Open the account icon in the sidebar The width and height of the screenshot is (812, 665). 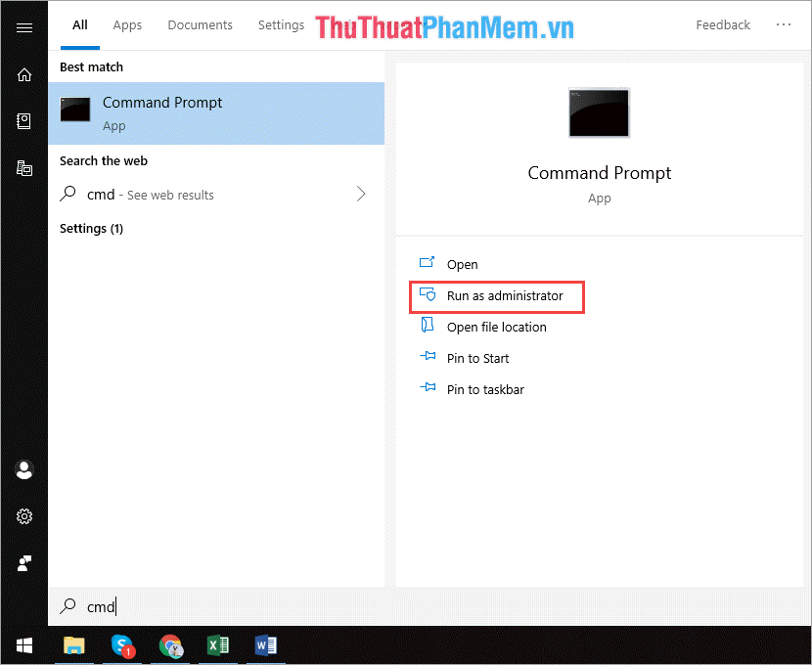coord(23,470)
